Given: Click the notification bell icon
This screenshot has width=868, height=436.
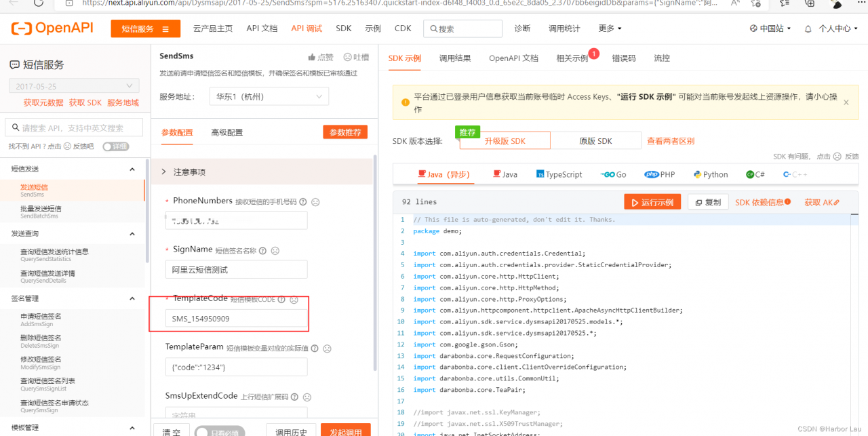Looking at the screenshot, I should [808, 29].
